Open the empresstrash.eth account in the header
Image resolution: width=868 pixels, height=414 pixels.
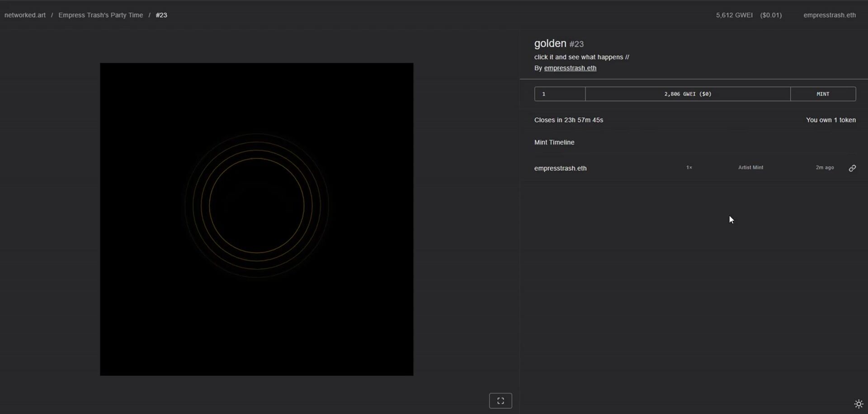coord(830,15)
